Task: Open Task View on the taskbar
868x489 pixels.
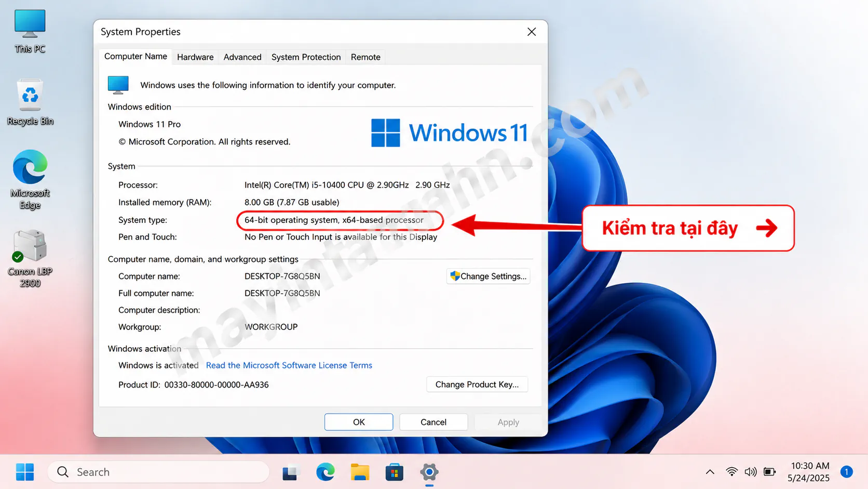Action: coord(291,472)
